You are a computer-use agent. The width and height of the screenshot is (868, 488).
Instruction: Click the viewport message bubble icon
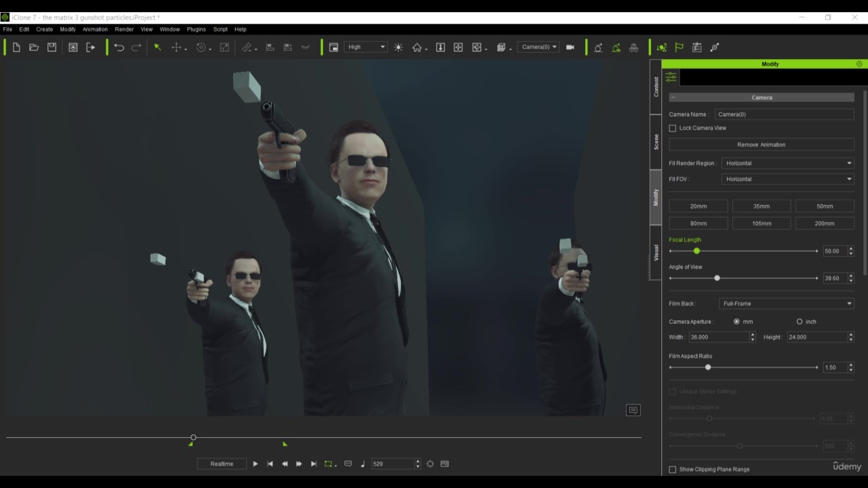[633, 410]
